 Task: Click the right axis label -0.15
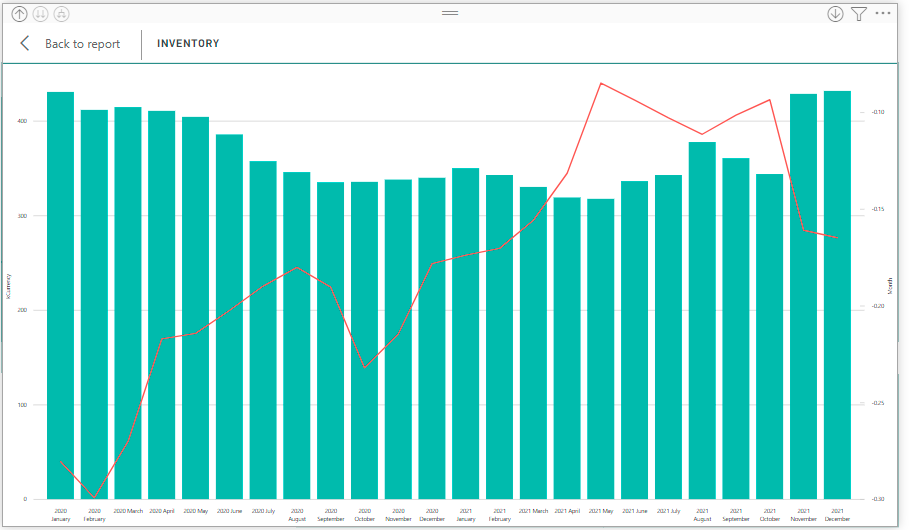point(878,209)
